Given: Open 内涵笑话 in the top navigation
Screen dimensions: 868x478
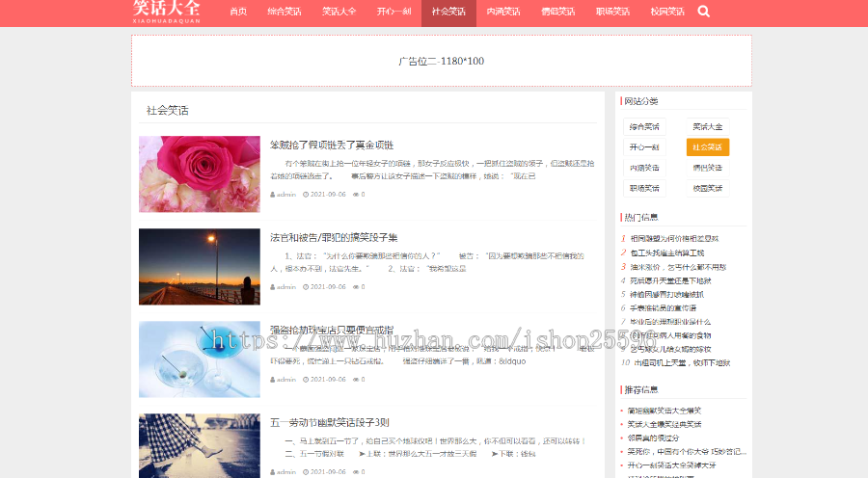Looking at the screenshot, I should coord(503,12).
